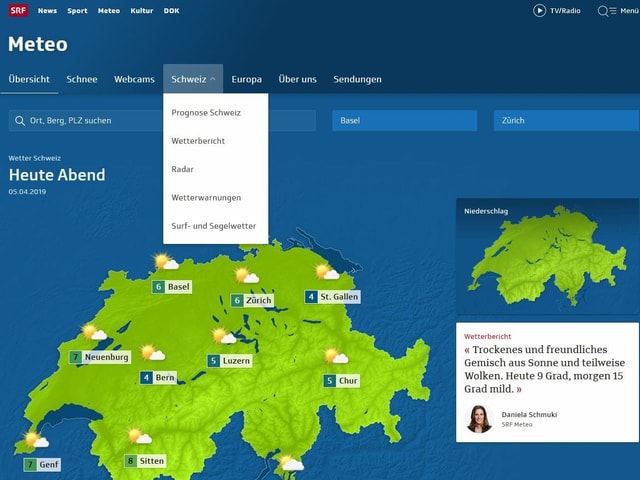Click the weather icon above Genf
This screenshot has width=640, height=480.
click(36, 439)
